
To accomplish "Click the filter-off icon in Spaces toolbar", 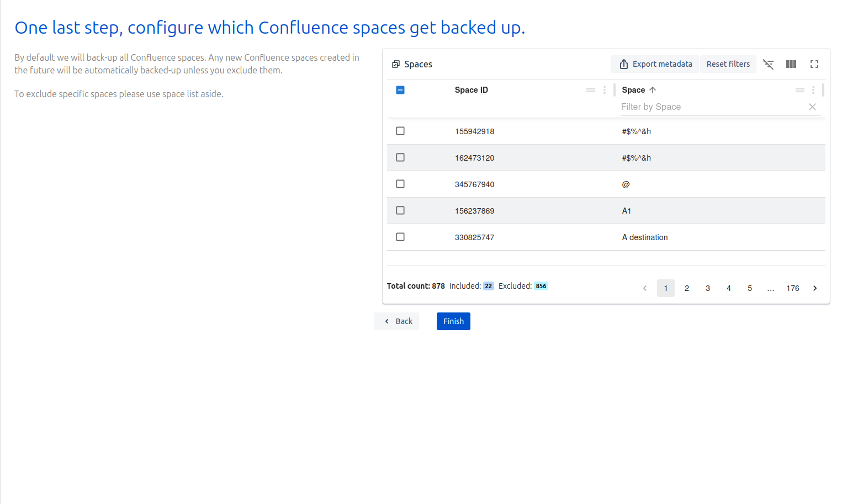I will coord(768,64).
